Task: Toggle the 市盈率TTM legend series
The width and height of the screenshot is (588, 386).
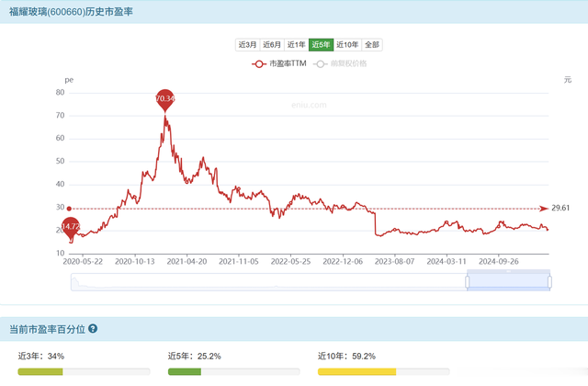Action: tap(279, 63)
